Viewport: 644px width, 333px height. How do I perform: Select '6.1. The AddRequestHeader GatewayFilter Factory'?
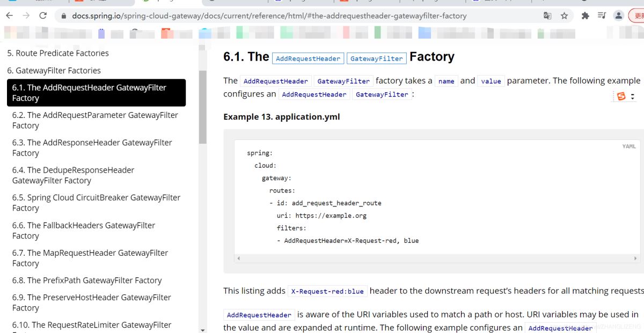click(x=96, y=93)
